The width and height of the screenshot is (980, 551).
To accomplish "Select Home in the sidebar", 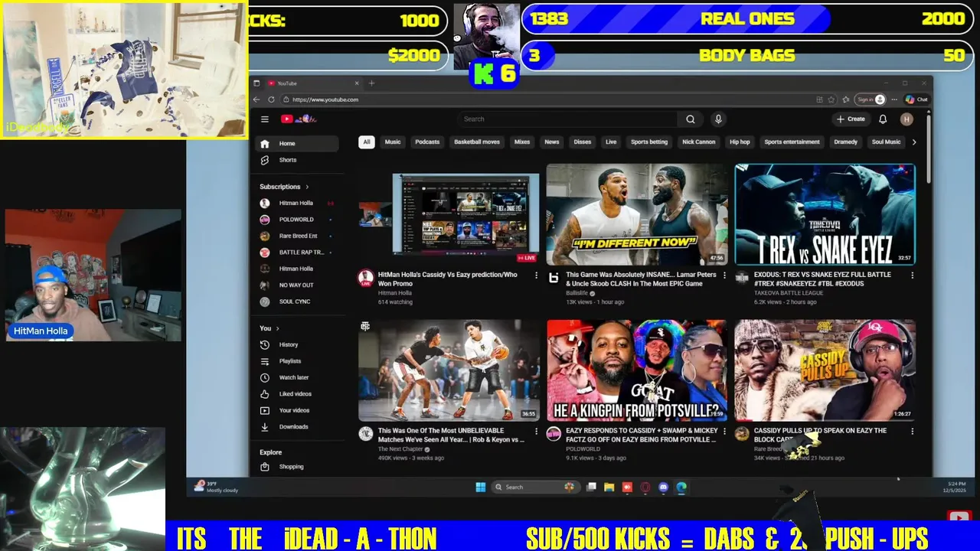I will (297, 143).
